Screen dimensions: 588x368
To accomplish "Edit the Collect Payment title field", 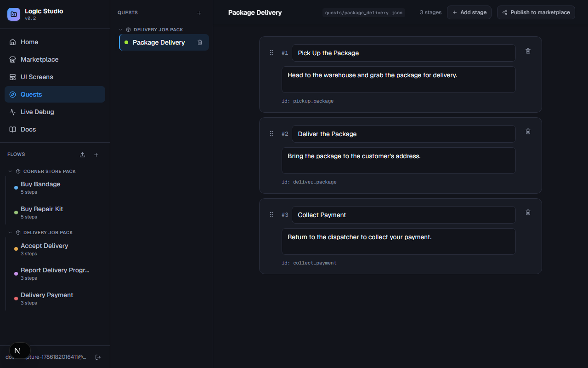I will point(404,215).
